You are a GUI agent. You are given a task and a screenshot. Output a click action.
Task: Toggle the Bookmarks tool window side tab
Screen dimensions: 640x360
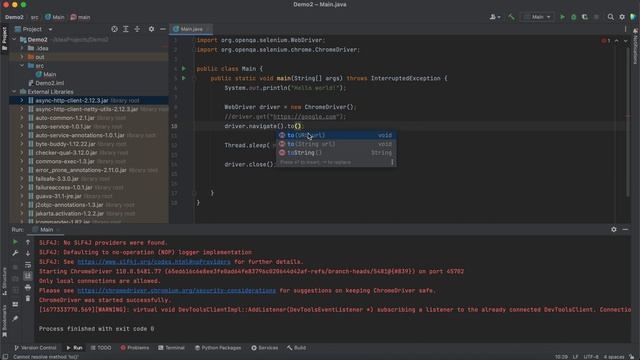pos(4,321)
